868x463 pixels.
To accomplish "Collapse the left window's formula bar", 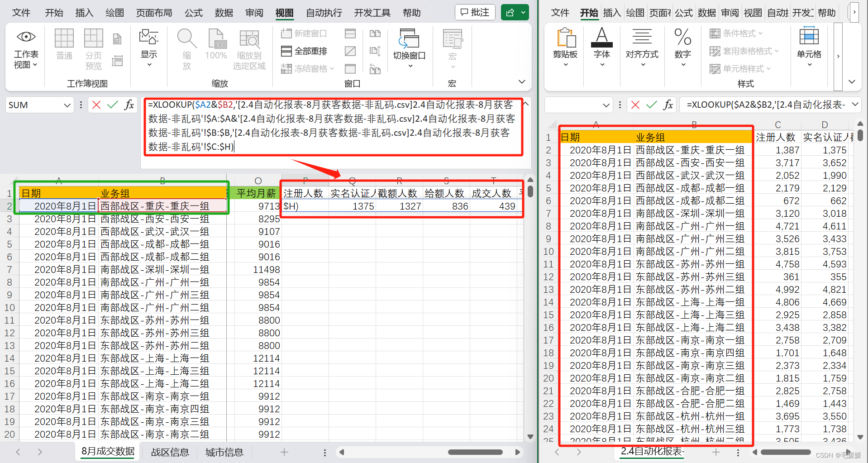I will (526, 104).
